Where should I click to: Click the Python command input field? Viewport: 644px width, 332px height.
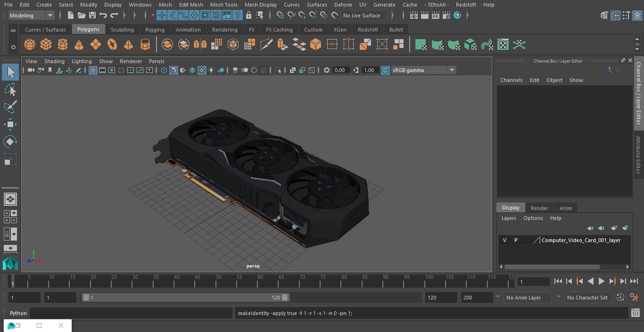131,313
